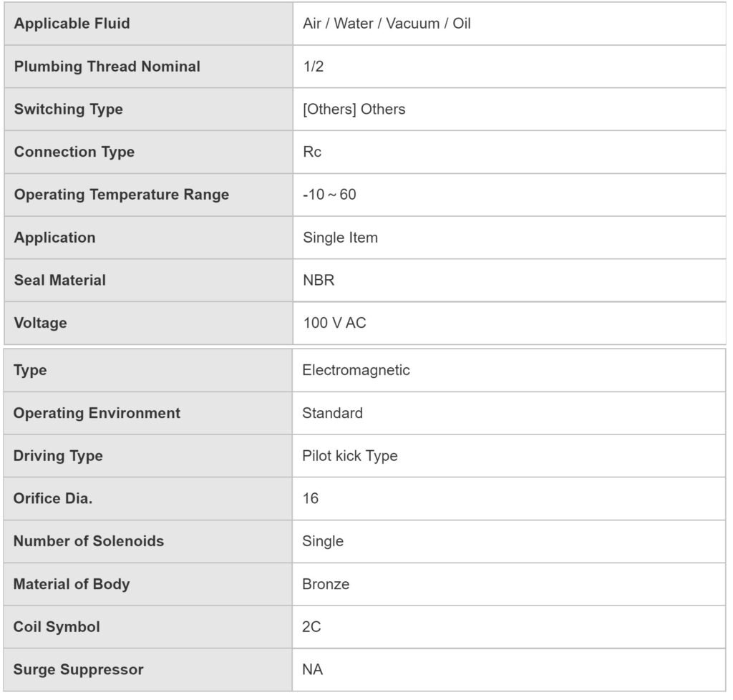Select the Rc connection value
This screenshot has width=733, height=700.
[312, 152]
